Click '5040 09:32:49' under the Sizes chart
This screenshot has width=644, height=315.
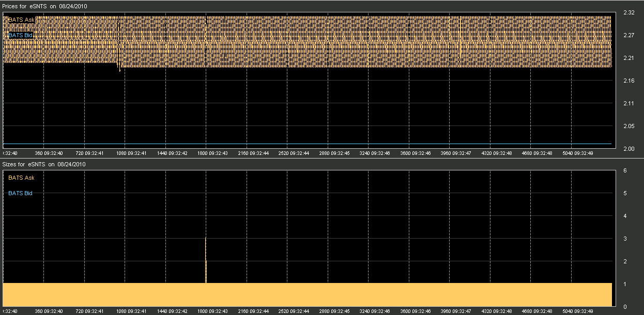578,311
